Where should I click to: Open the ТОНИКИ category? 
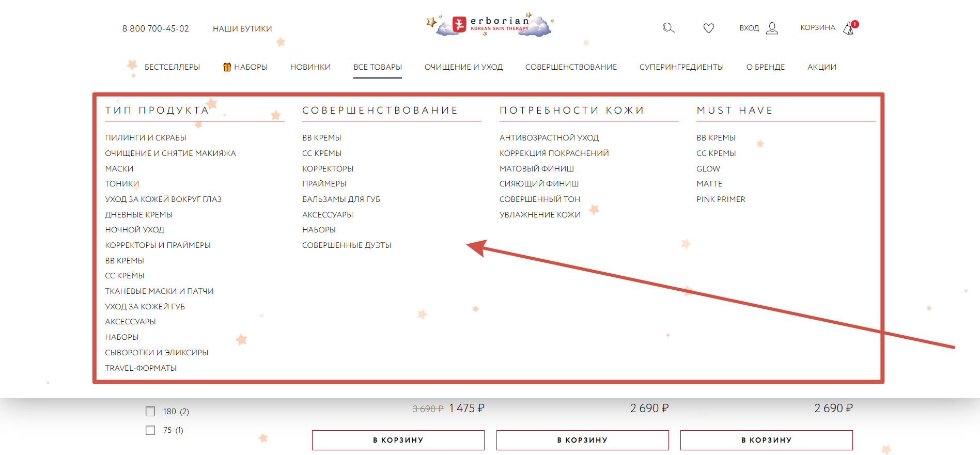tap(122, 184)
